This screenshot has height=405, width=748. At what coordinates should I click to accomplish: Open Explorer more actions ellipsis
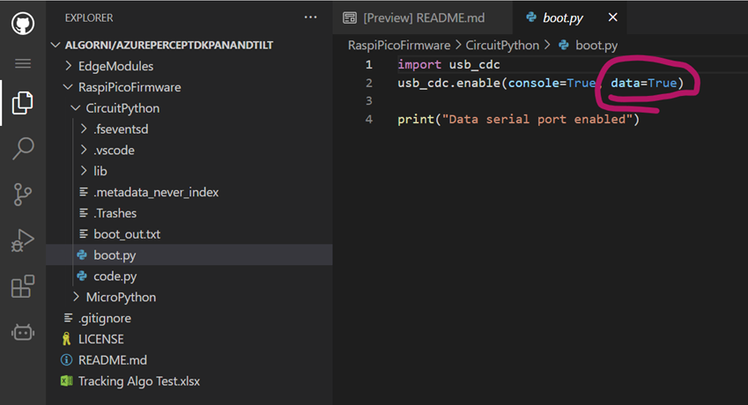[x=311, y=18]
